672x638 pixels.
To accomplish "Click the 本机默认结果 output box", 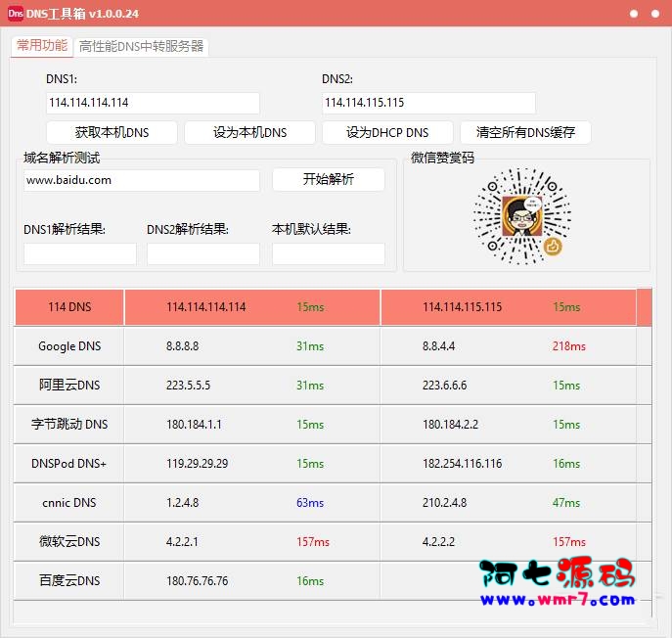I will (x=329, y=253).
